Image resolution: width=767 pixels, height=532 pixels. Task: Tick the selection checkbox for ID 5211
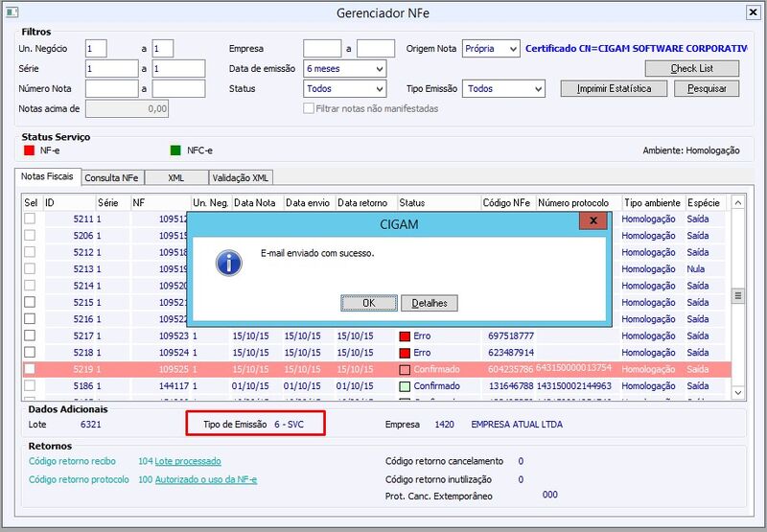click(30, 219)
